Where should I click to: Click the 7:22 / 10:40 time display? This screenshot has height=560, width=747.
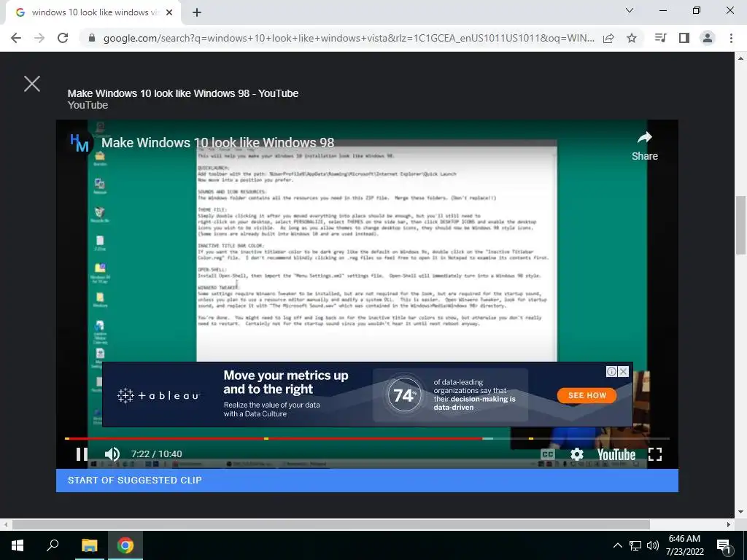pyautogui.click(x=156, y=454)
